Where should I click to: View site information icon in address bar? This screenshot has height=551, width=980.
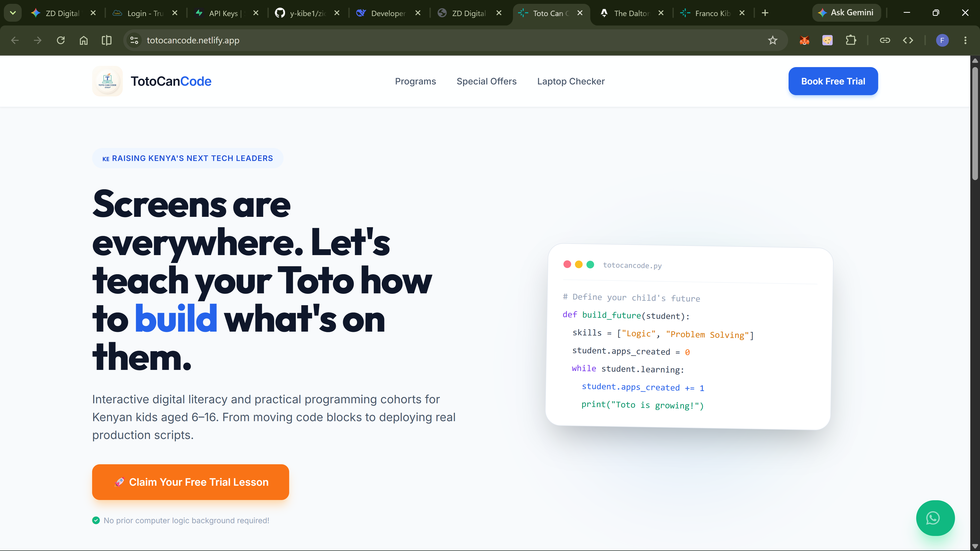134,40
